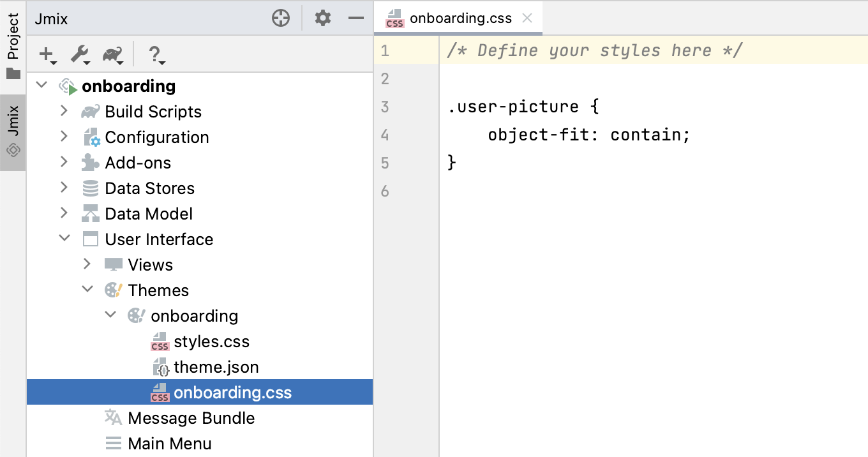The height and width of the screenshot is (457, 868).
Task: Click the locate target crosshair icon
Action: (x=281, y=19)
